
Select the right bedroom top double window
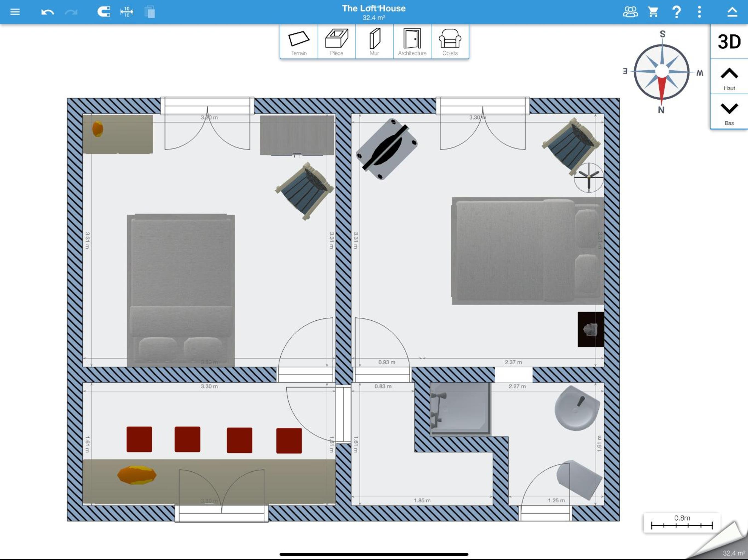click(482, 123)
